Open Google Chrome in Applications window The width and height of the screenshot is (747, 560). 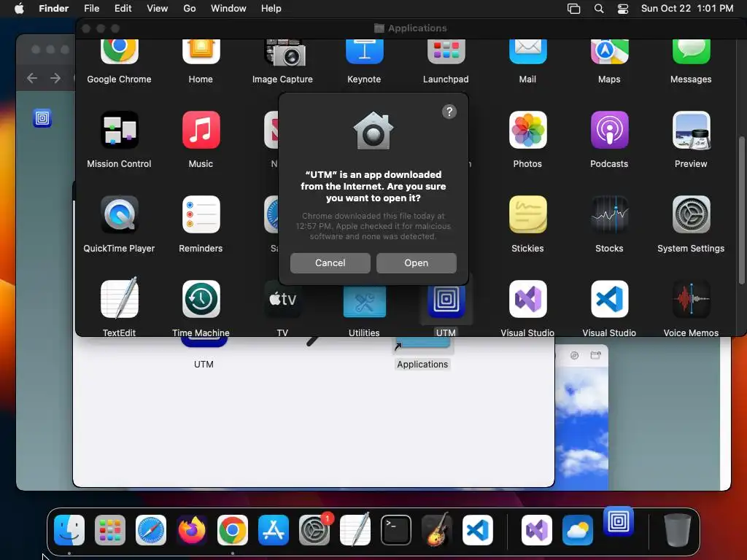(119, 50)
